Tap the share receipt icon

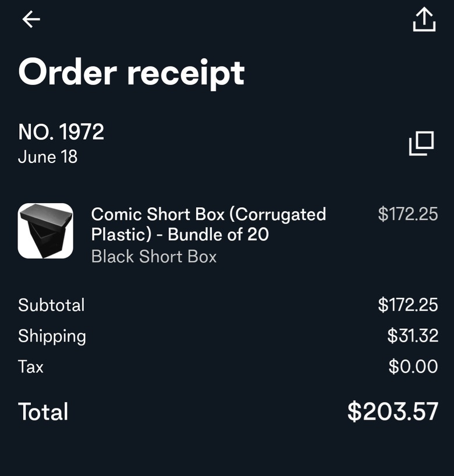(x=424, y=20)
